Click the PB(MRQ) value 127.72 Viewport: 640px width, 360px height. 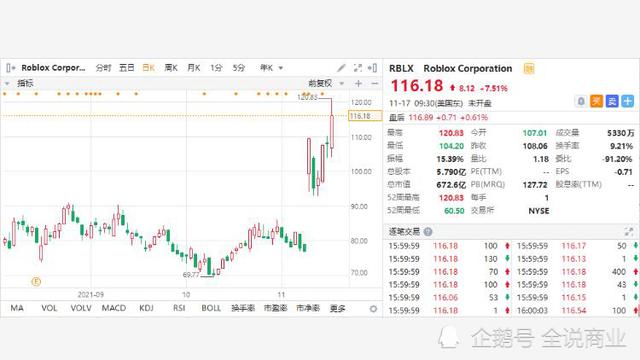coord(535,185)
